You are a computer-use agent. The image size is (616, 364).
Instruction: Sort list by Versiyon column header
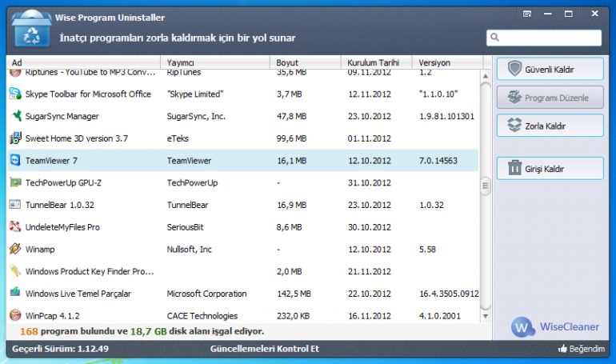447,62
